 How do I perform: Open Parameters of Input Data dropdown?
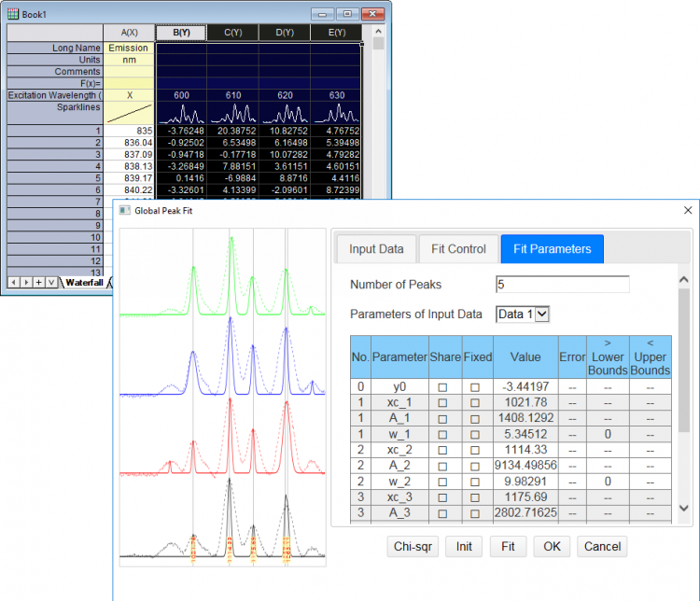[542, 314]
